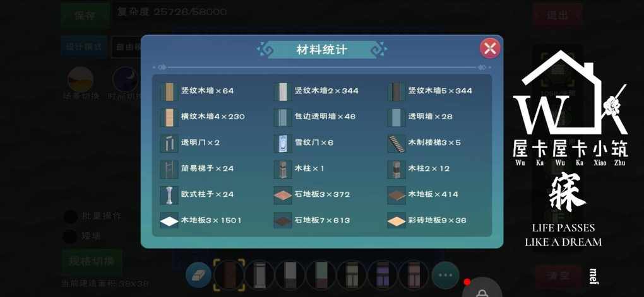Select the 石地板3 ×372 floor icon

click(283, 195)
